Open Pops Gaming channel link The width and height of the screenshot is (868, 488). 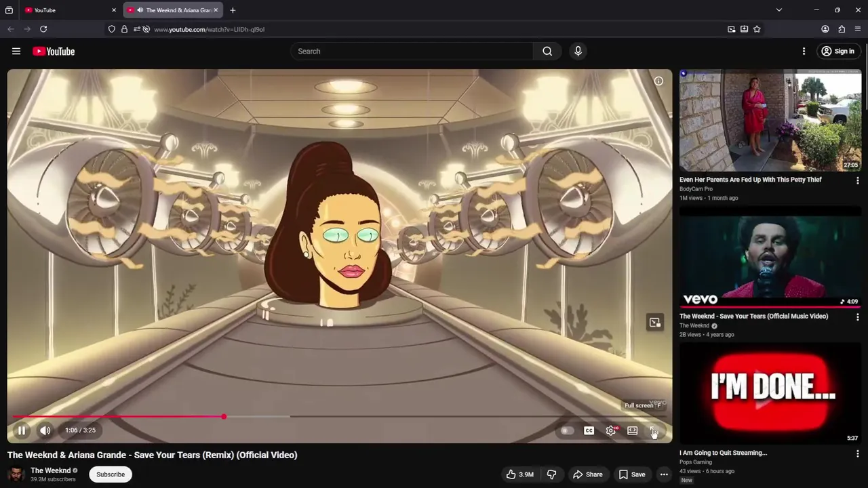click(x=696, y=462)
